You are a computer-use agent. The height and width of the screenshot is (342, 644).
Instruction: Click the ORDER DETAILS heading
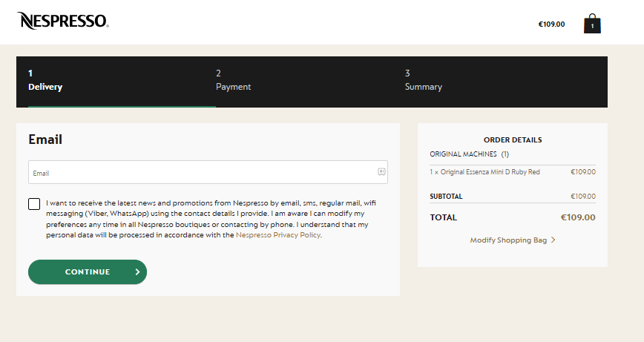pyautogui.click(x=513, y=140)
